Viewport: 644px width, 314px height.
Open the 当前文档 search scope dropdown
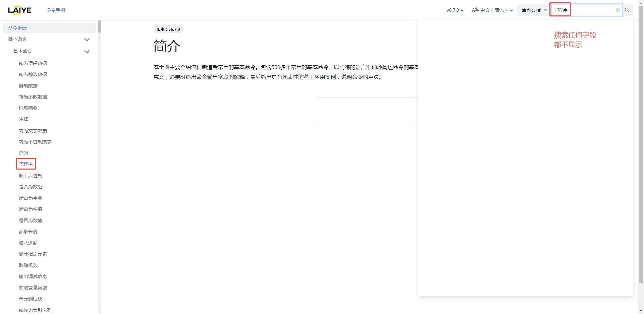point(534,10)
